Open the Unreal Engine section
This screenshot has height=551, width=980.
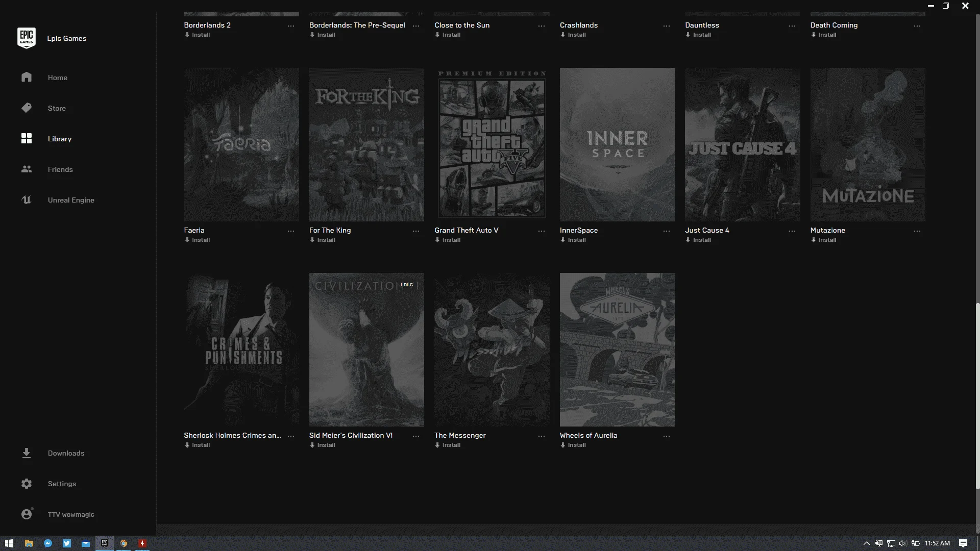click(71, 200)
